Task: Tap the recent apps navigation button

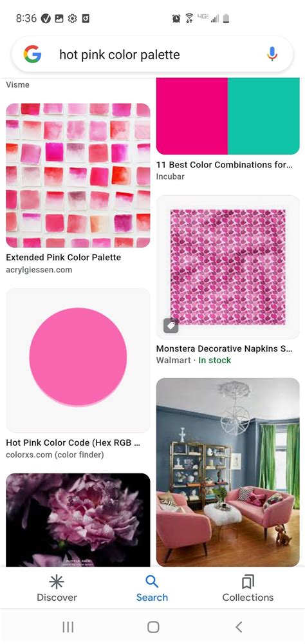Action: coord(68,627)
